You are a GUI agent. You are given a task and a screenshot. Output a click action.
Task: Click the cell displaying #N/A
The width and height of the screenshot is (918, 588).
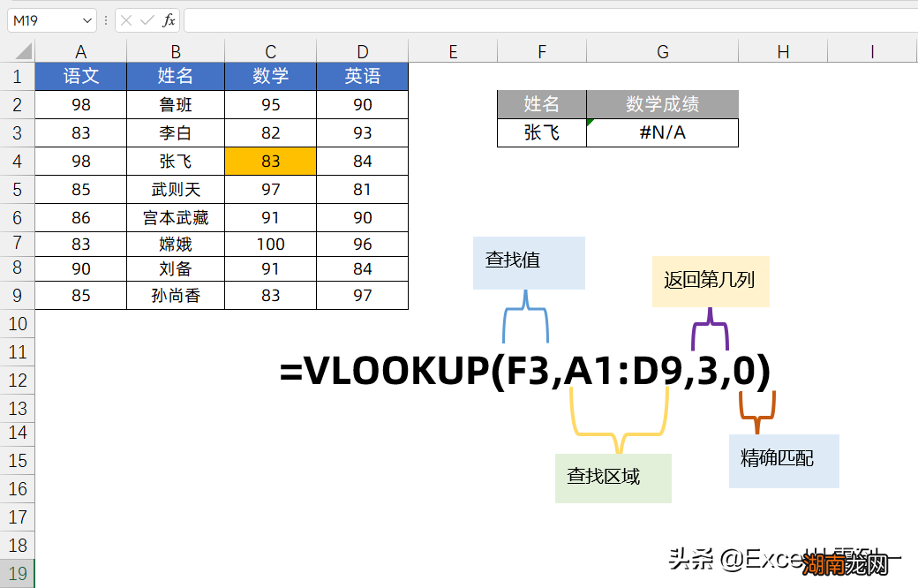click(663, 132)
